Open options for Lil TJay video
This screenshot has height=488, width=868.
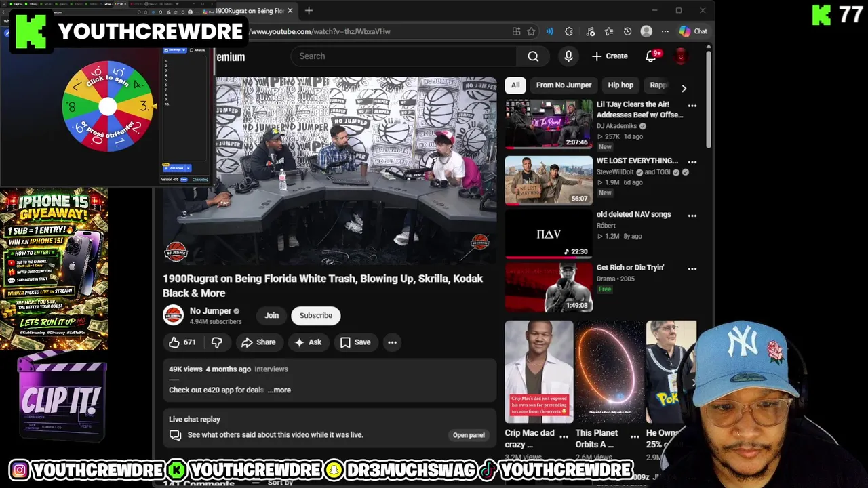pyautogui.click(x=692, y=106)
